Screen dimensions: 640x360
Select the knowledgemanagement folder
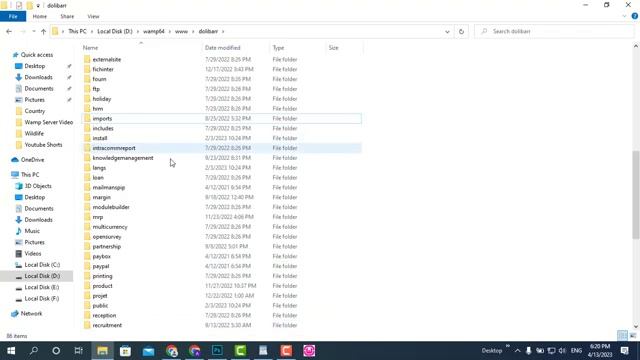(x=123, y=158)
